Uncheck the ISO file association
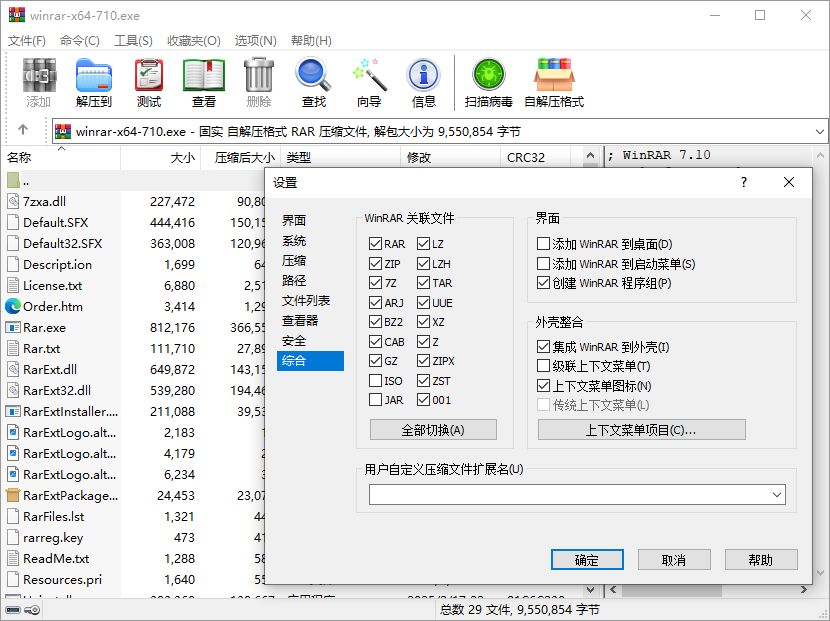 pyautogui.click(x=375, y=380)
